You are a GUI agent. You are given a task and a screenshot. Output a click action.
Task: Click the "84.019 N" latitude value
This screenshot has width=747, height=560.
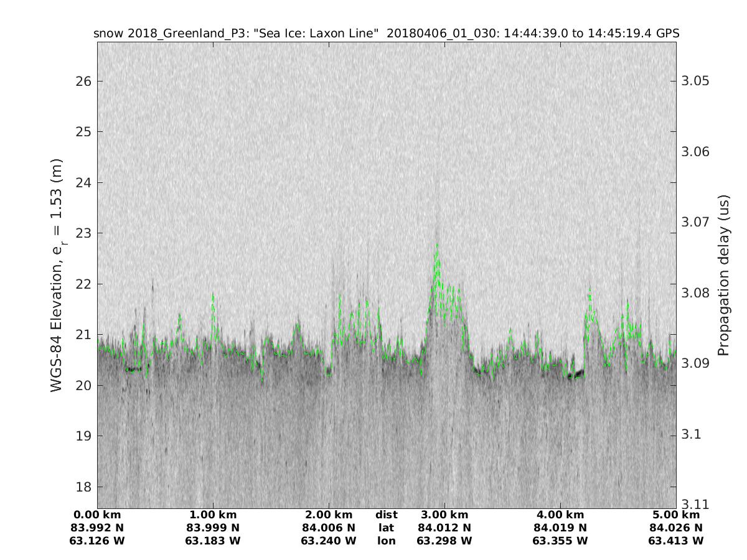(x=560, y=528)
